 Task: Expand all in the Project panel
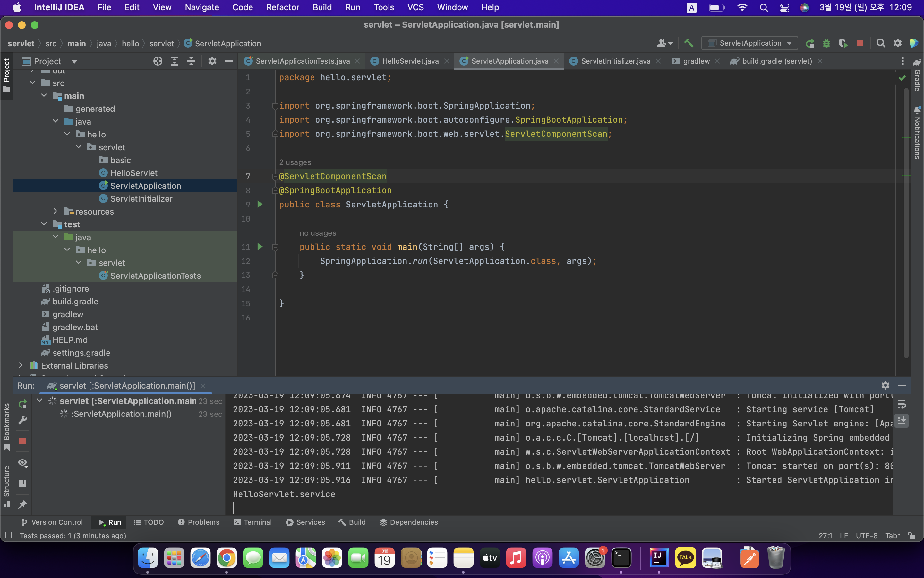(x=175, y=61)
